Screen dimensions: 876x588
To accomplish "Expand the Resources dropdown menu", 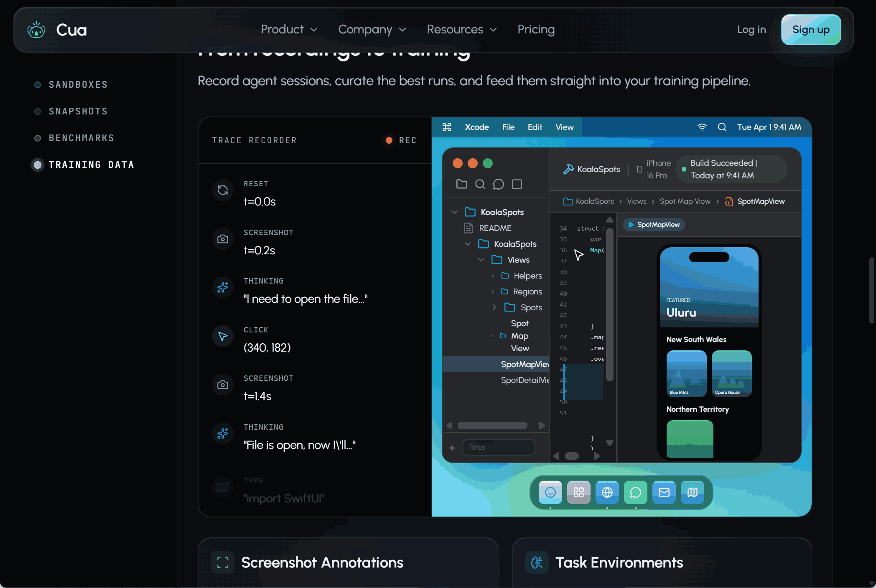I will point(461,30).
